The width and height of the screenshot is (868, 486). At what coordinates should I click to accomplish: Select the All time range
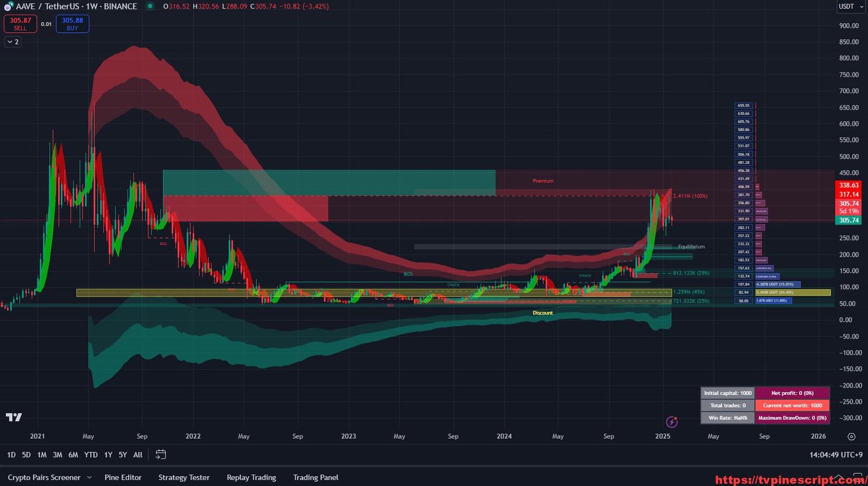pos(138,455)
